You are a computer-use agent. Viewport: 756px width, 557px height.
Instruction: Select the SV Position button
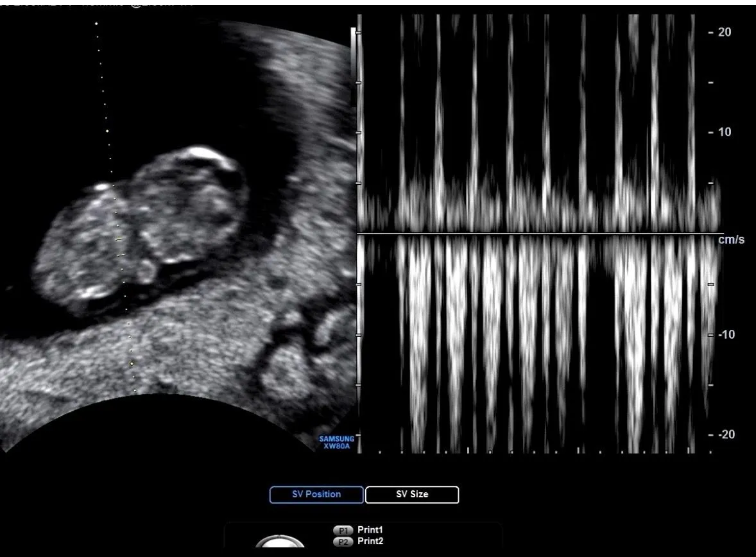click(316, 494)
